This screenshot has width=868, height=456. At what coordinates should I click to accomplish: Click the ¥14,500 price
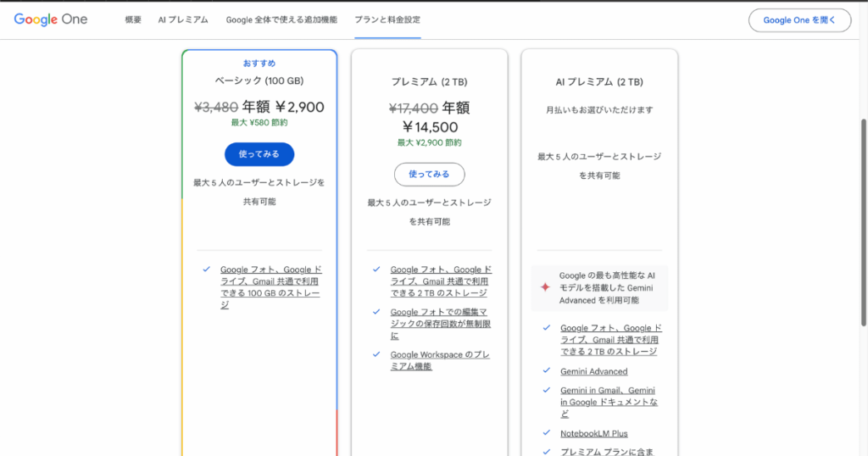430,127
